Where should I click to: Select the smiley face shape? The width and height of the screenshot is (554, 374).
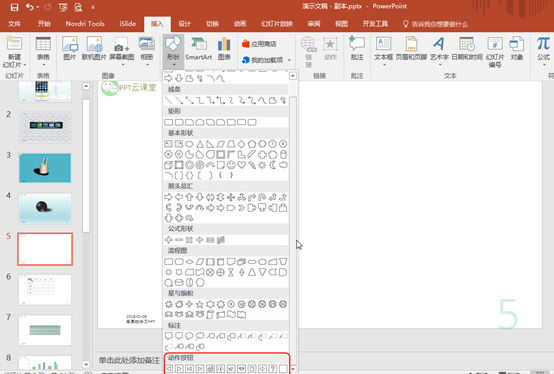coord(231,165)
